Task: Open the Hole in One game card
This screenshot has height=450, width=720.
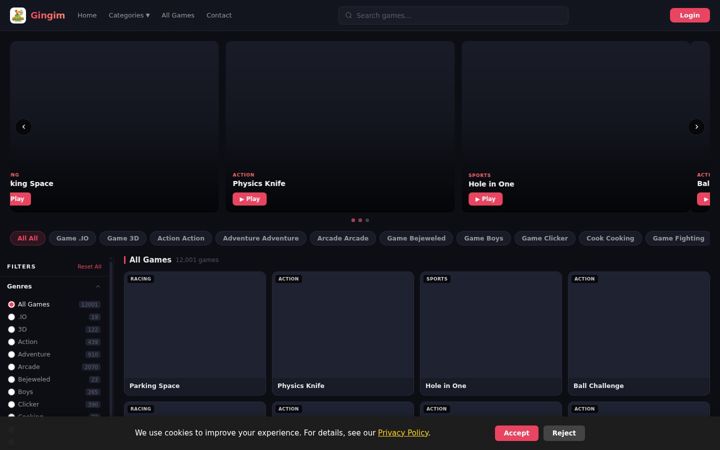Action: click(x=491, y=333)
